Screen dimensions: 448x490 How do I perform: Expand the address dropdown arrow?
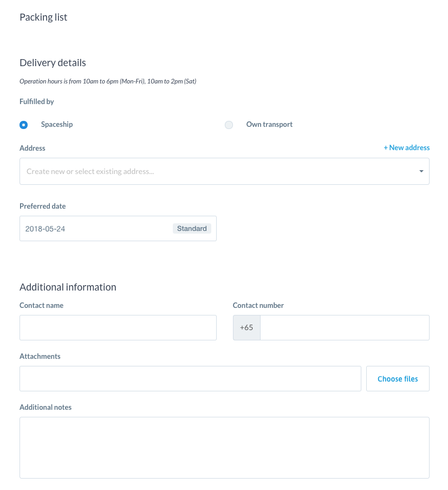pos(421,171)
